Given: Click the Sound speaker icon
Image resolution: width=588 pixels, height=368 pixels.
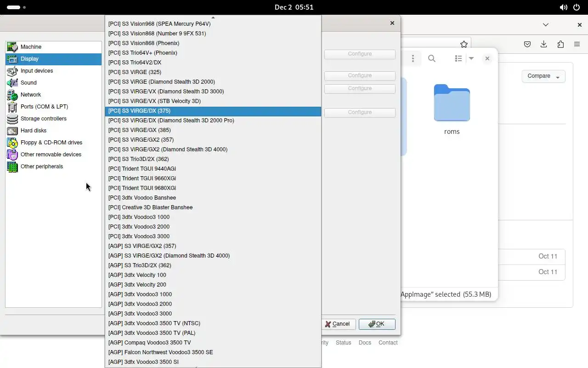Looking at the screenshot, I should pyautogui.click(x=12, y=83).
